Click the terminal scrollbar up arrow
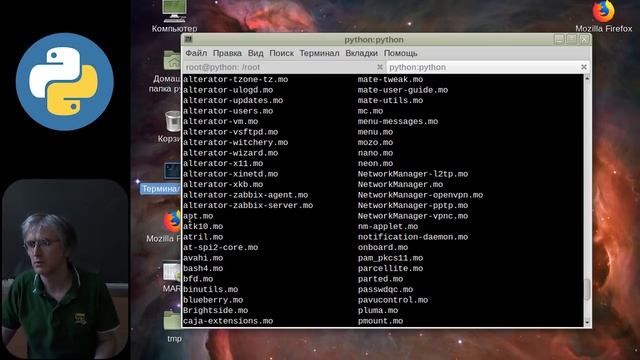The height and width of the screenshot is (360, 640). pos(587,78)
